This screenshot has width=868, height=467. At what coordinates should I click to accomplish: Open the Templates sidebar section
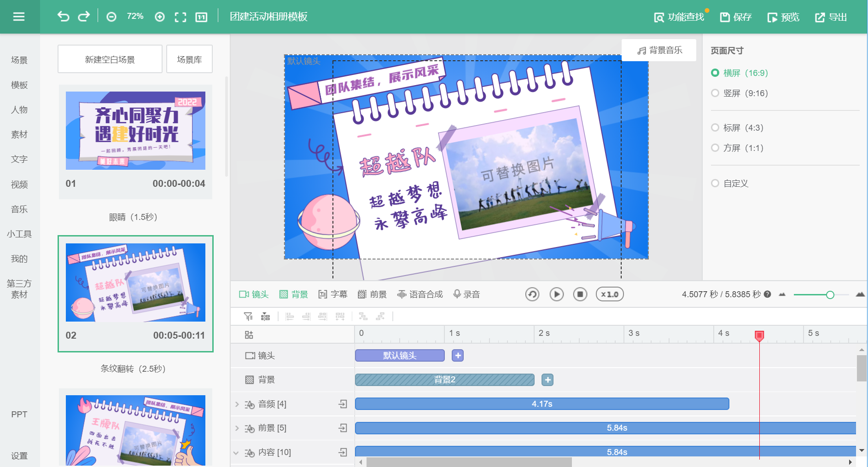(x=19, y=85)
